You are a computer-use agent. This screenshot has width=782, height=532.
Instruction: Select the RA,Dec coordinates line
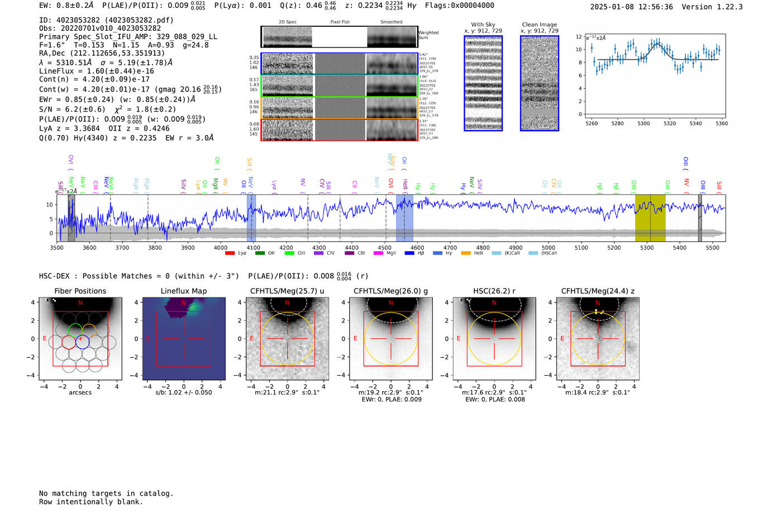point(102,54)
